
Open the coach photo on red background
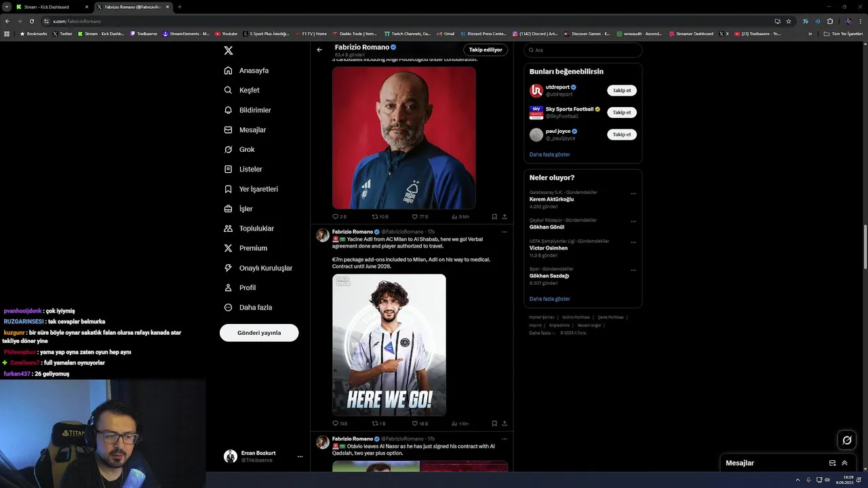[x=403, y=138]
